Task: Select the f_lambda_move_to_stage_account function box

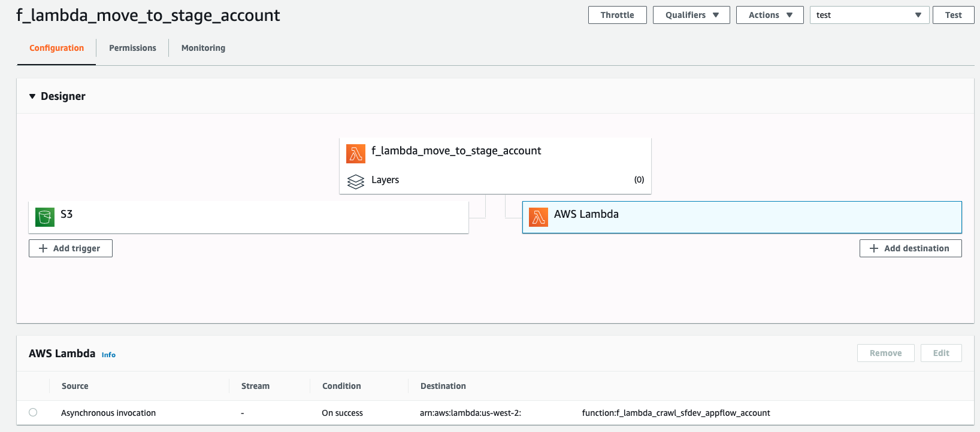Action: point(495,166)
